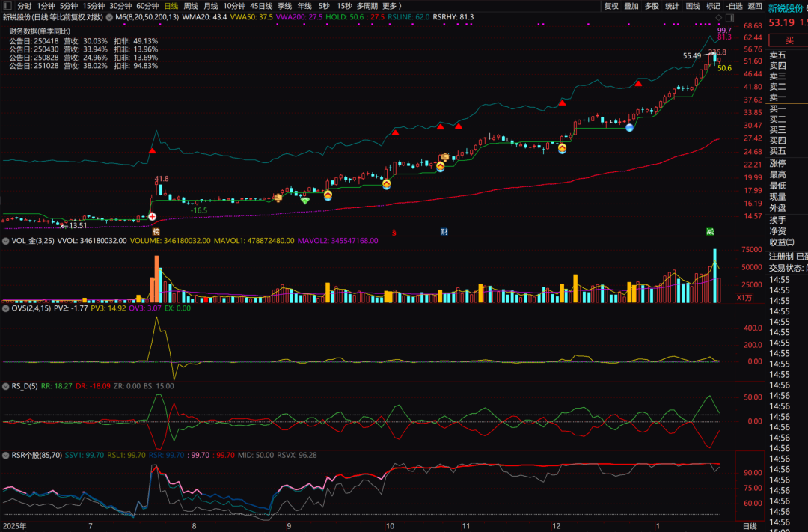Viewport: 808px width, 532px height.
Task: Switch to 15秒 period
Action: click(343, 6)
